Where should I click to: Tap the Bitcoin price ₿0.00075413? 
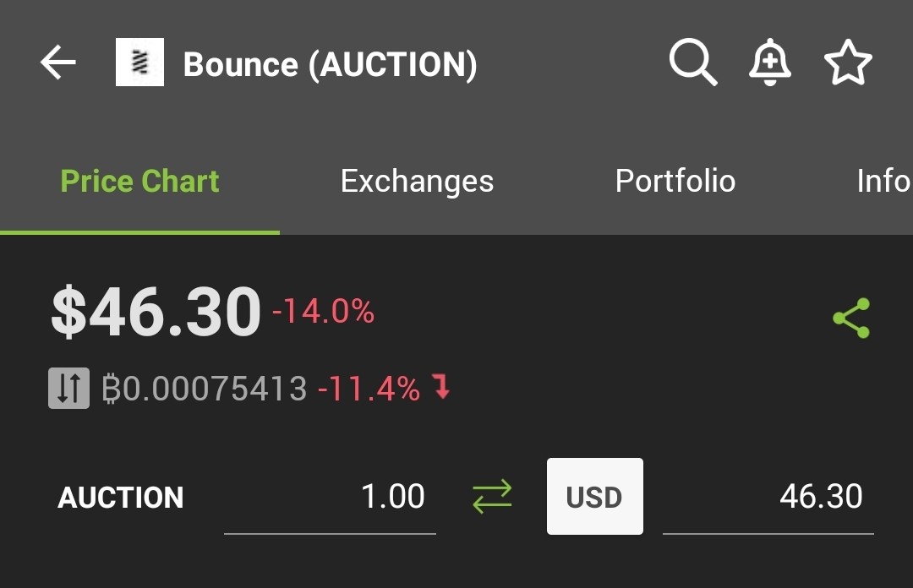pos(205,389)
